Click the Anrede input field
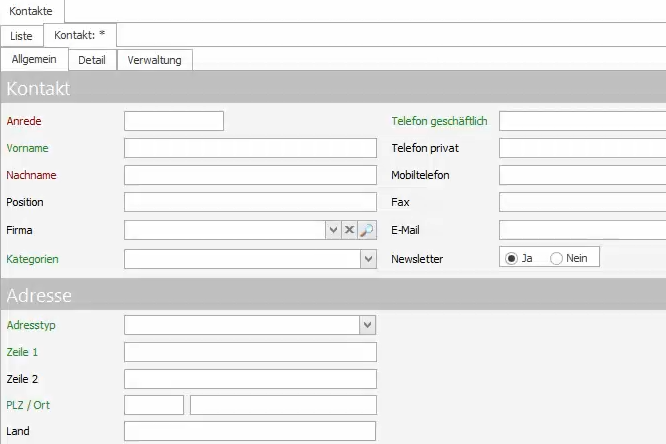 174,121
